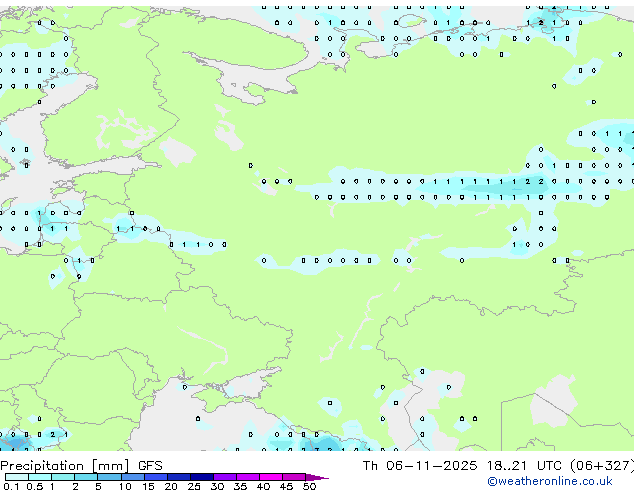Click the '0.5' legend scale label
Viewport: 634px width, 490px height.
[34, 486]
